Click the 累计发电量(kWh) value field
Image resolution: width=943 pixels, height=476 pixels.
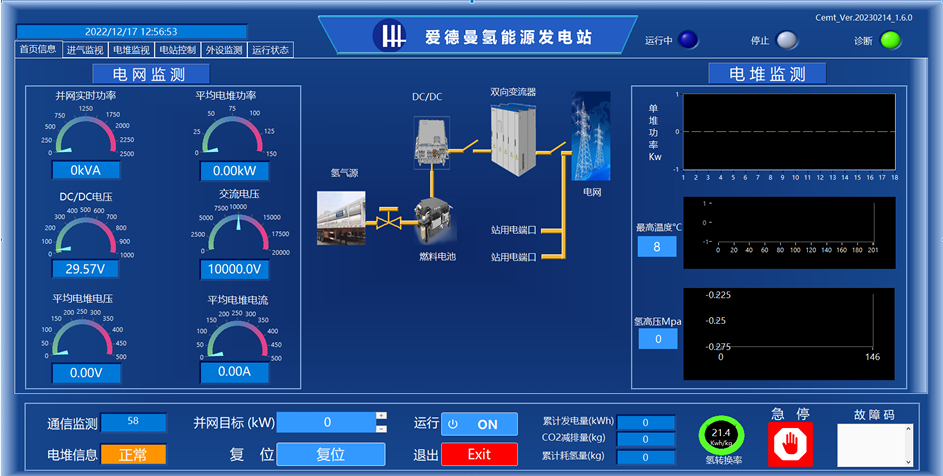click(646, 423)
